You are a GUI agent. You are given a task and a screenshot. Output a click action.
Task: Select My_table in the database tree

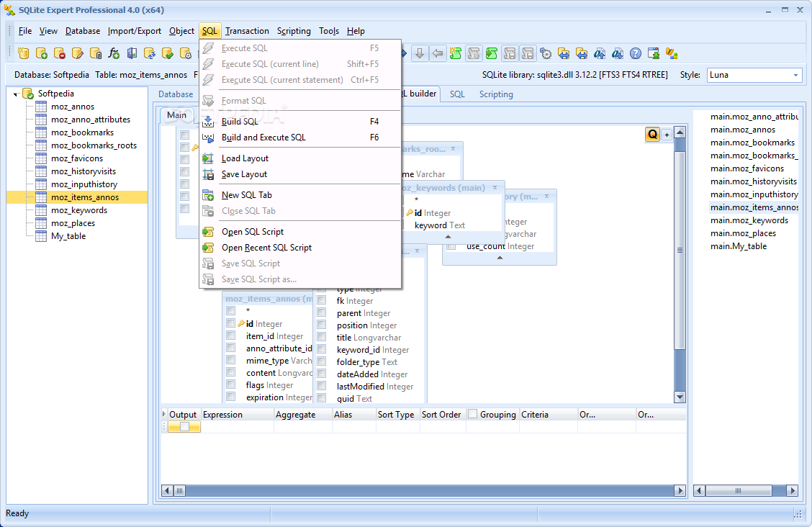tap(68, 236)
